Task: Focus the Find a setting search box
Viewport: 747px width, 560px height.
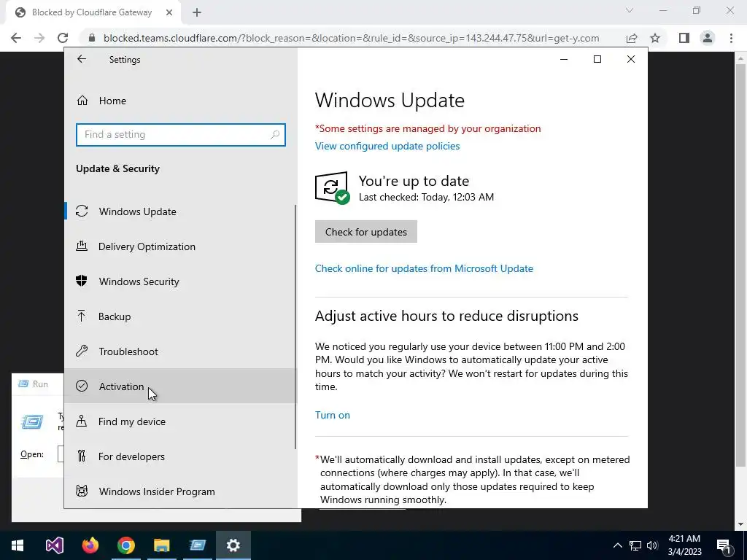Action: [x=181, y=135]
